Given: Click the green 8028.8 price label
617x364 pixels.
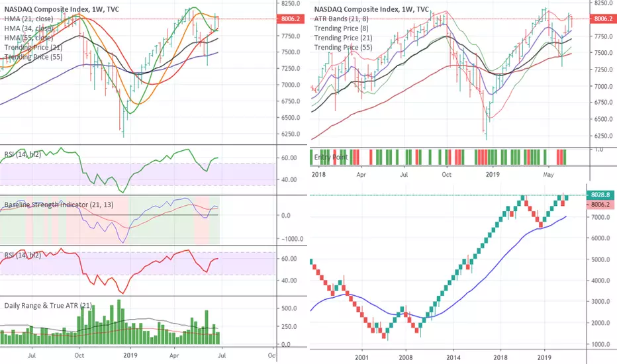Looking at the screenshot, I should (600, 195).
